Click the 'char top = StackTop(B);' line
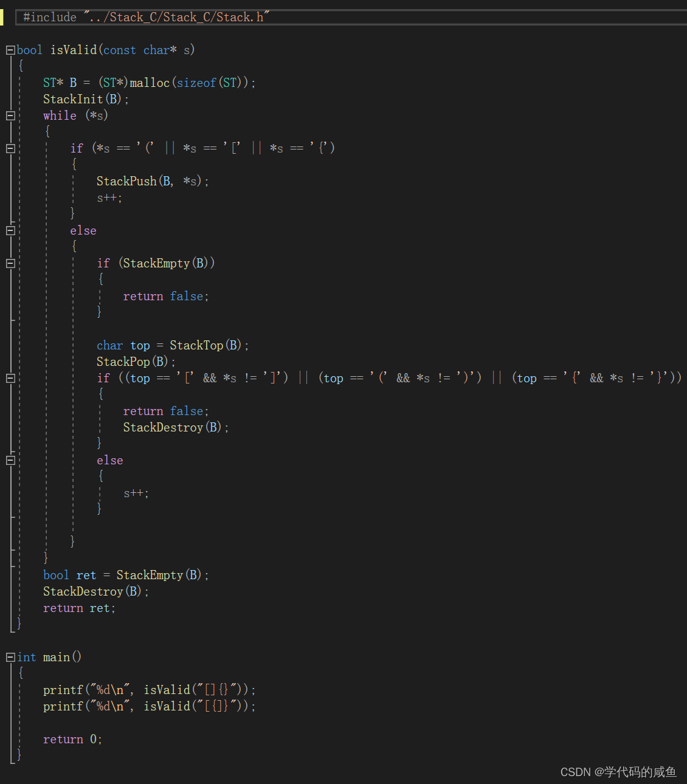This screenshot has height=784, width=687. click(173, 345)
